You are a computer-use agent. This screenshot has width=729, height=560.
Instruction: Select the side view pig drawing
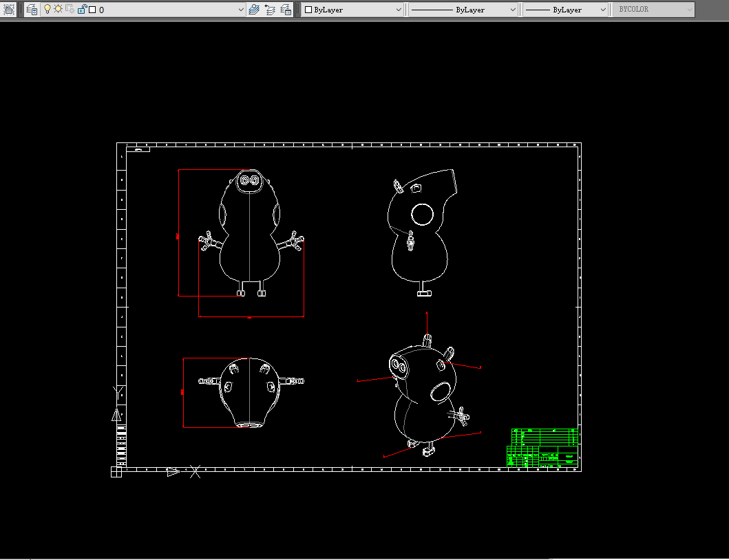coord(422,233)
